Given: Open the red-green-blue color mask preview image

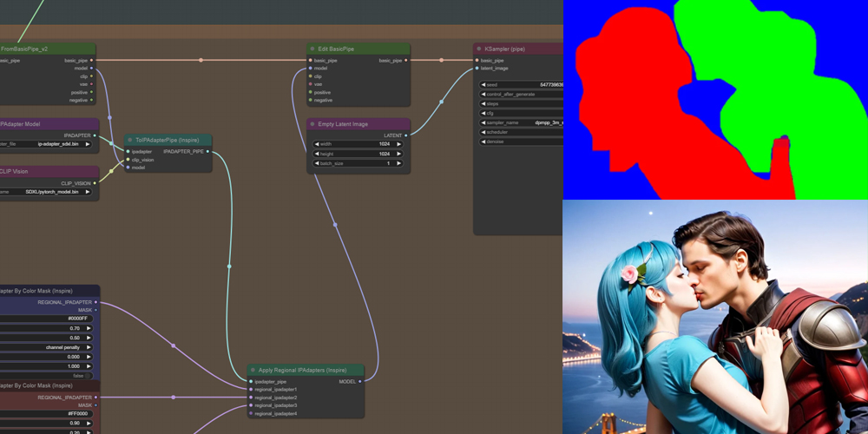Looking at the screenshot, I should [x=715, y=100].
